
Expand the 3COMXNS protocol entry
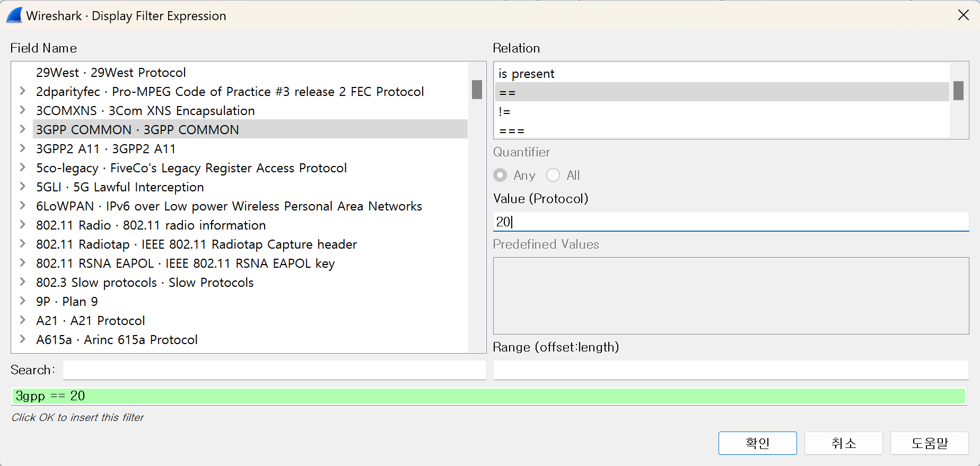22,110
